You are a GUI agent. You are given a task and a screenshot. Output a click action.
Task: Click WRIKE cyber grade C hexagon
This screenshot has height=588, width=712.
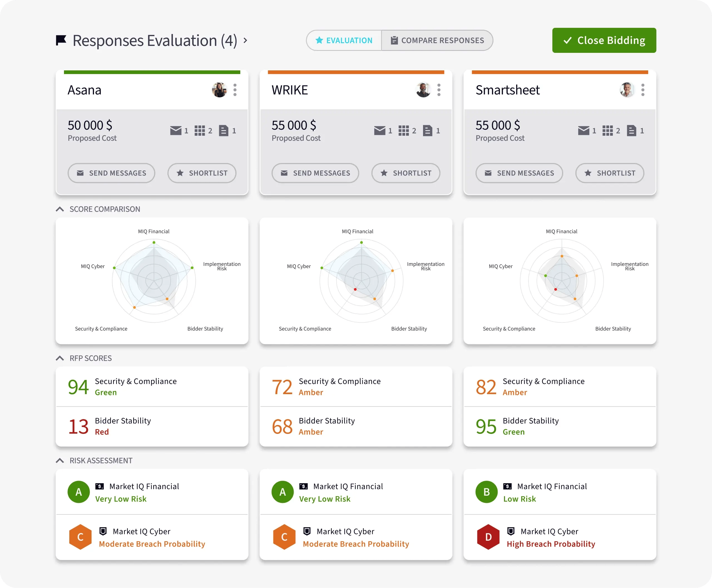[284, 537]
